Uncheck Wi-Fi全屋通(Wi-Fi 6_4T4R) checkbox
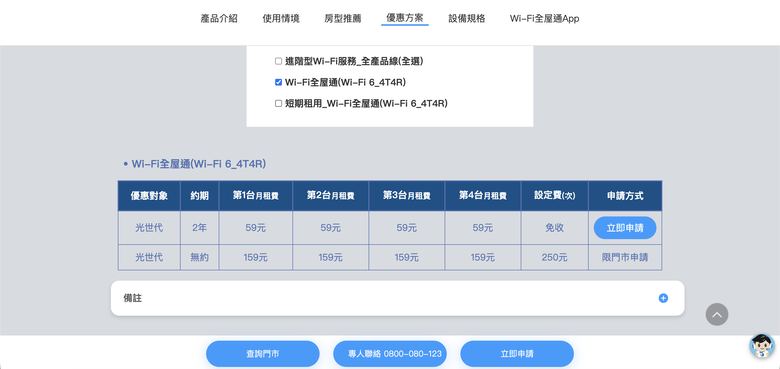This screenshot has width=780, height=369. (279, 82)
